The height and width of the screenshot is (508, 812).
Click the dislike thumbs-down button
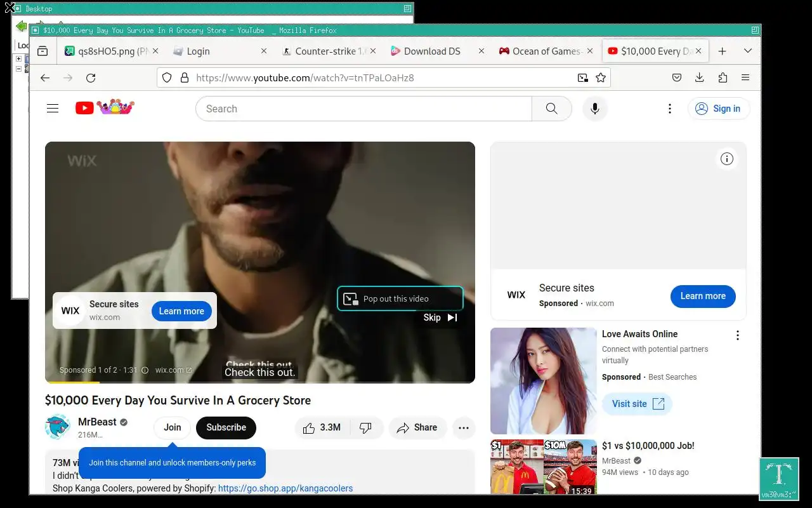pyautogui.click(x=366, y=427)
